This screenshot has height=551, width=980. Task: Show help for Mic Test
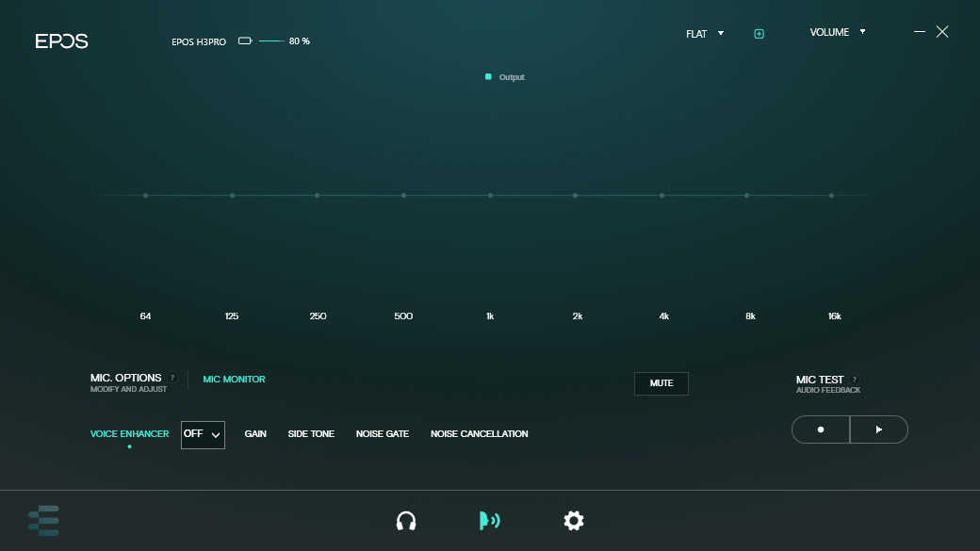tap(855, 380)
